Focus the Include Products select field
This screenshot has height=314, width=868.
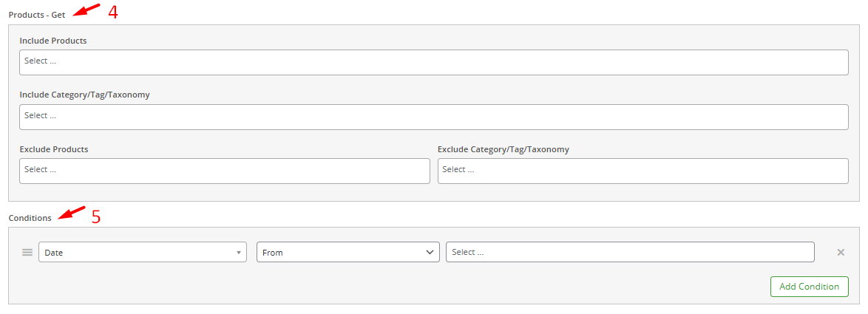433,62
